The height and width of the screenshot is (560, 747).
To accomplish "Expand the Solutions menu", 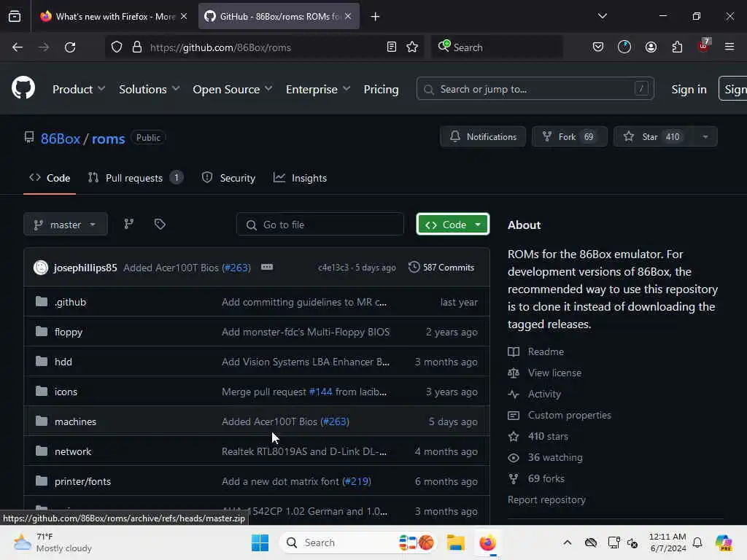I will tap(149, 89).
